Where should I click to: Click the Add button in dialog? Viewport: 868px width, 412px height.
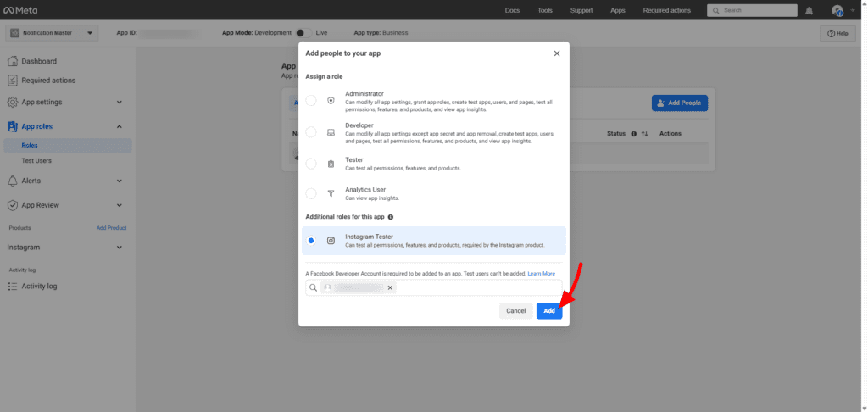(x=549, y=310)
